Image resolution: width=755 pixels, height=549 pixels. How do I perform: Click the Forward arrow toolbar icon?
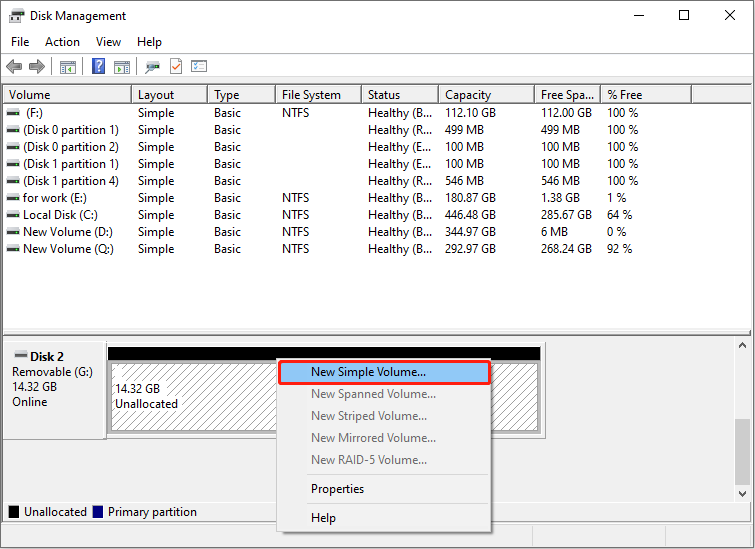tap(37, 66)
